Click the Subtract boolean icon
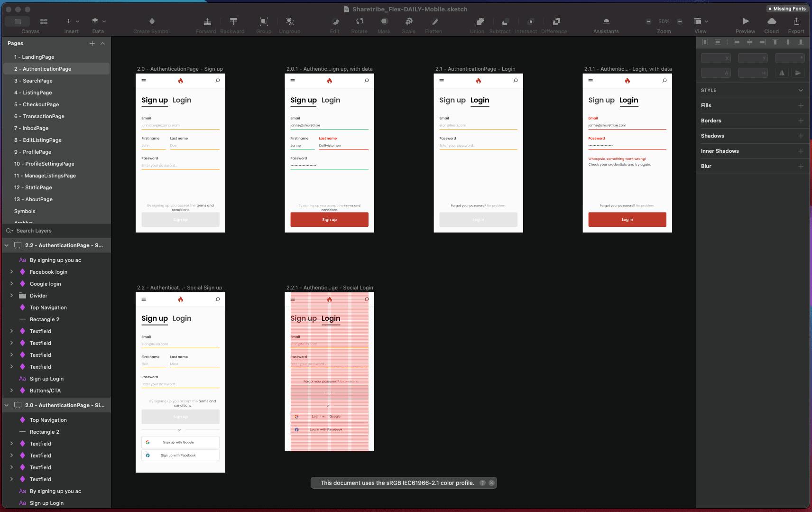Image resolution: width=812 pixels, height=512 pixels. [x=500, y=22]
